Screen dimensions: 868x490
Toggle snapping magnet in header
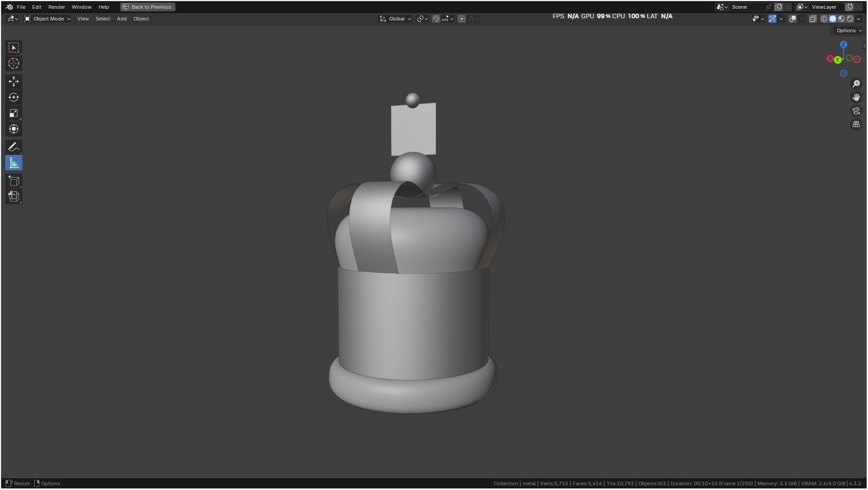(436, 19)
